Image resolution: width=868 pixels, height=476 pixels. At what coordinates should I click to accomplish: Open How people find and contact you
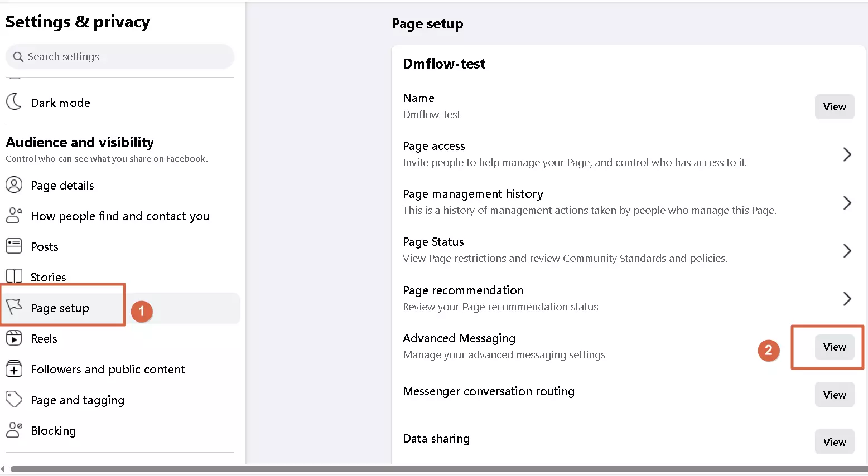120,216
